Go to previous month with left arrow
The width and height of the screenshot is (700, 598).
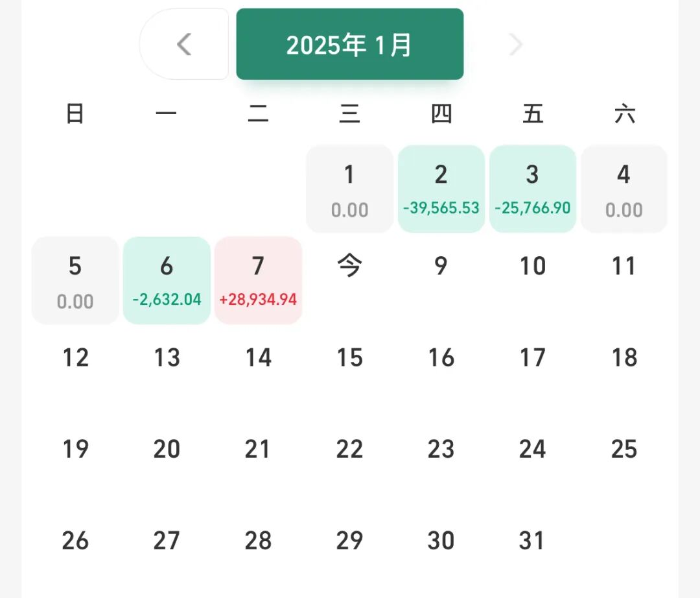click(x=184, y=44)
